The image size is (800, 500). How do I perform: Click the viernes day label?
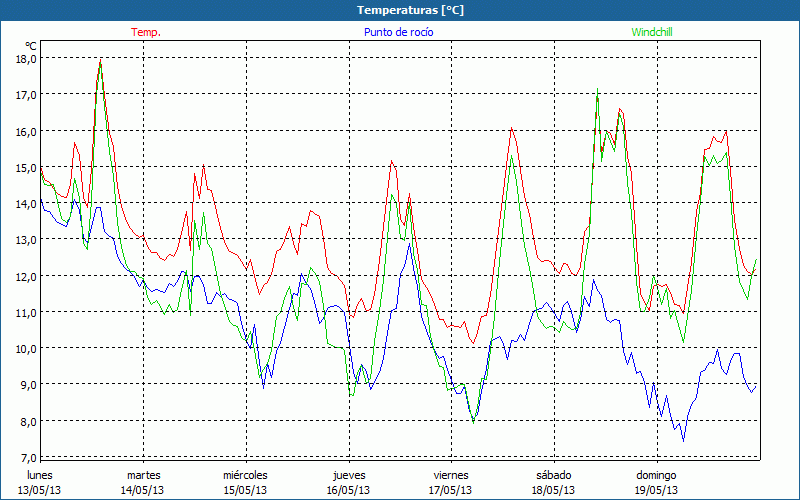(x=451, y=475)
